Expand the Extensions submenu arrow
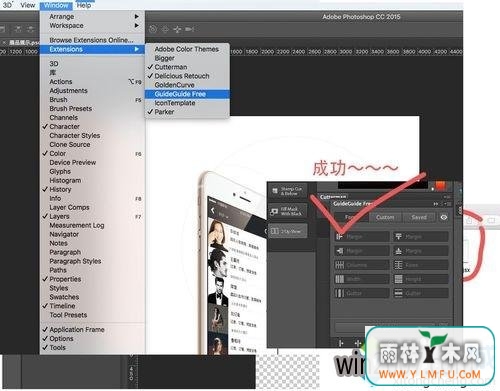This screenshot has width=500, height=391. pos(136,49)
